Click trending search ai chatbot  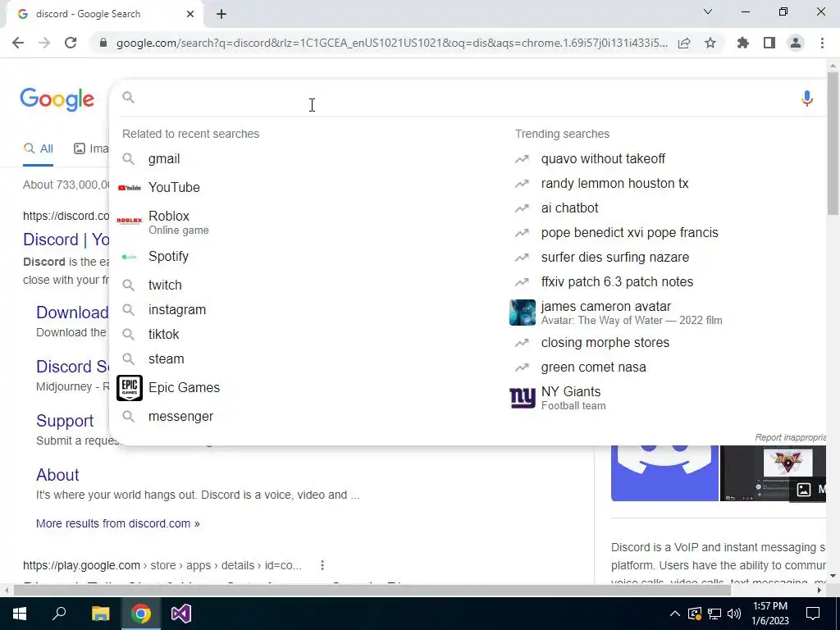(x=569, y=208)
